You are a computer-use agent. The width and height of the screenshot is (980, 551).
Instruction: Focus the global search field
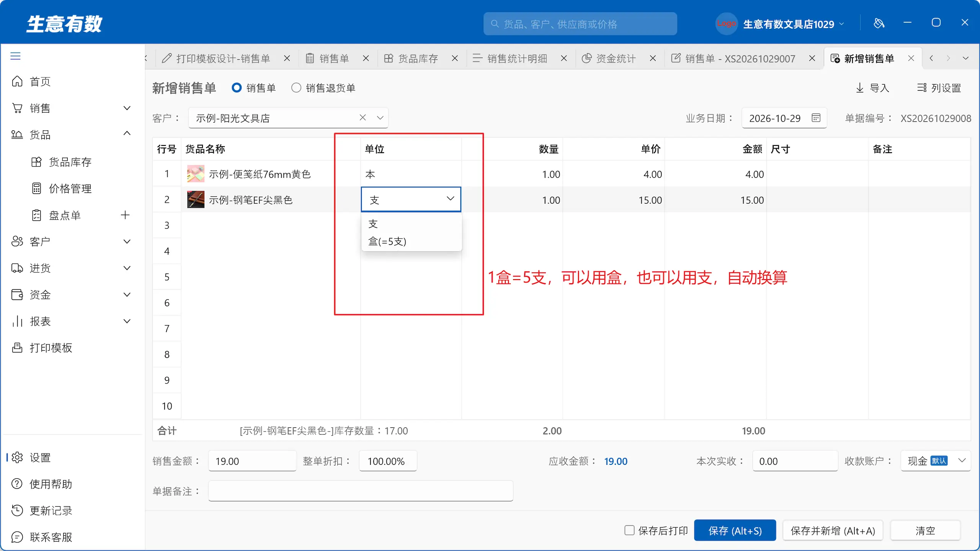[580, 24]
